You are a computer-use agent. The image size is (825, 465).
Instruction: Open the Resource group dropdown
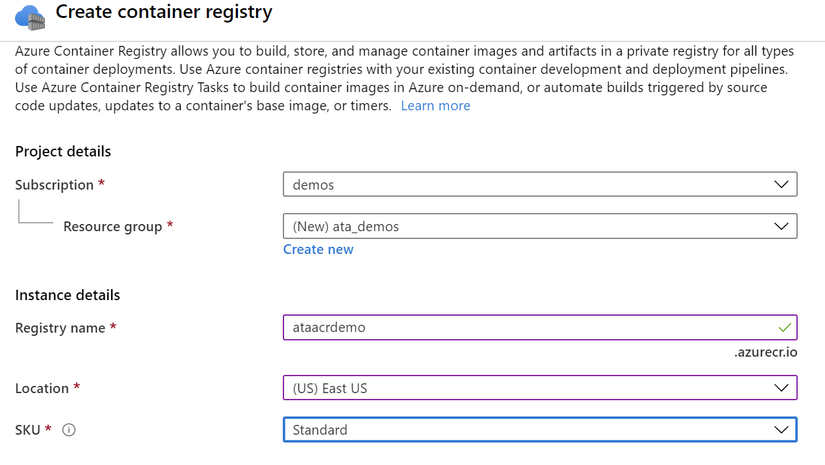coord(540,226)
